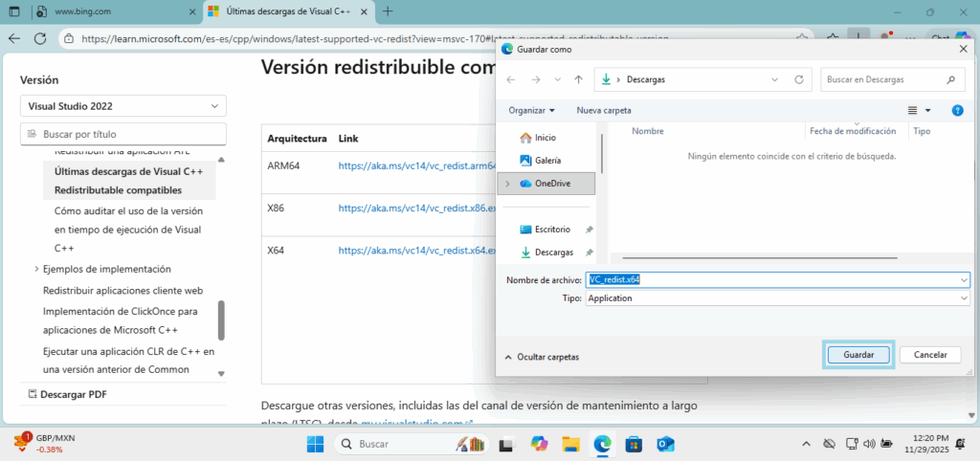This screenshot has height=461, width=980.
Task: Click the navigation pane vertical scrollbar in the dialog
Action: pyautogui.click(x=602, y=153)
